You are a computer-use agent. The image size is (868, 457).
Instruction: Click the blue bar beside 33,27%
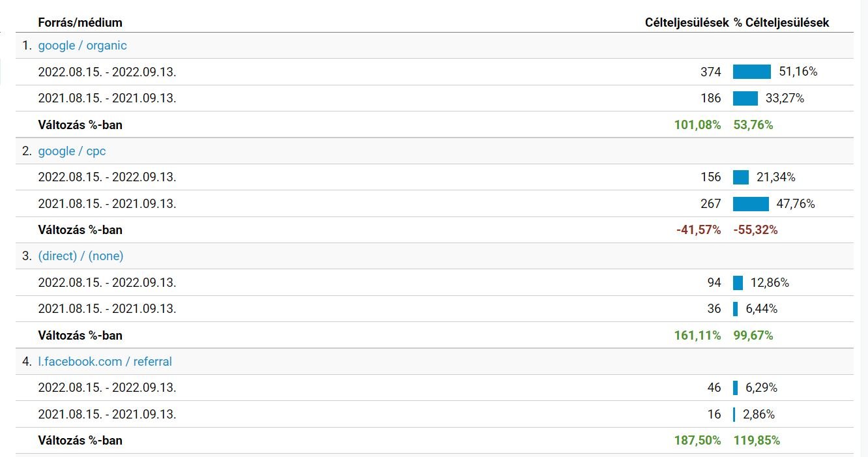point(745,98)
